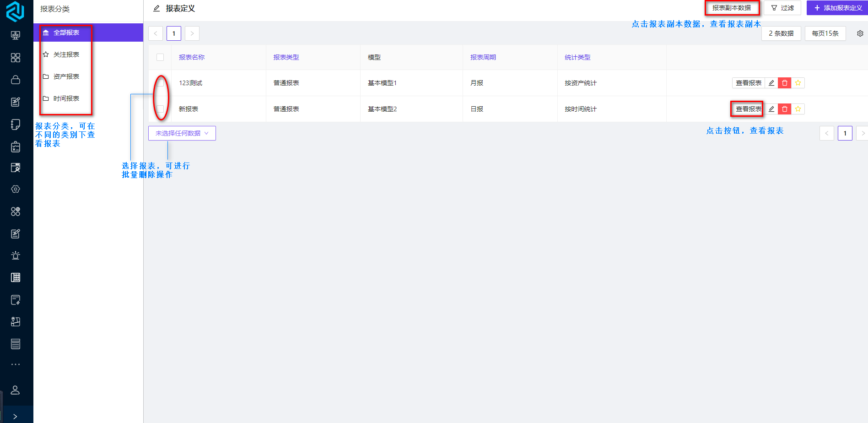The image size is (868, 423).
Task: Click 查看报表 for the 新报表 row
Action: point(749,109)
